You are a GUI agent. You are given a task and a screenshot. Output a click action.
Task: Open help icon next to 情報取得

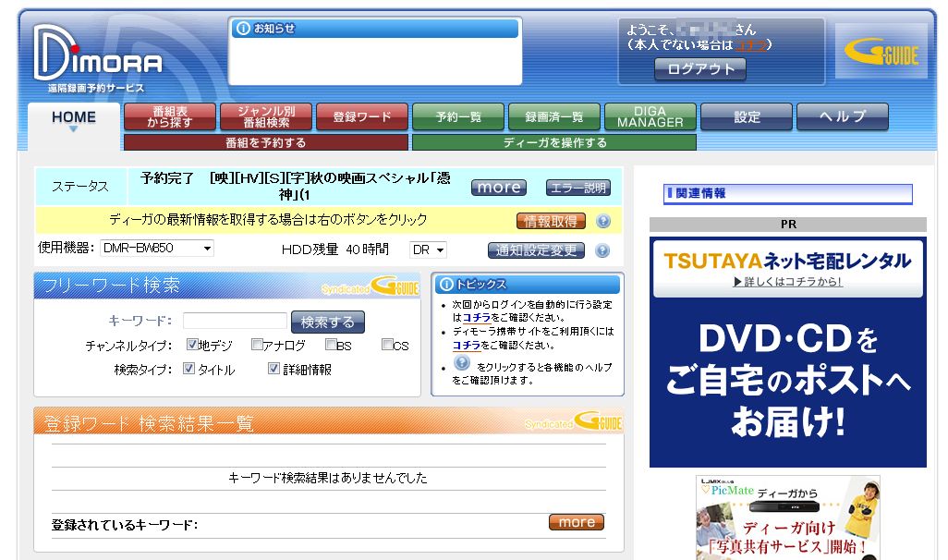coord(602,222)
